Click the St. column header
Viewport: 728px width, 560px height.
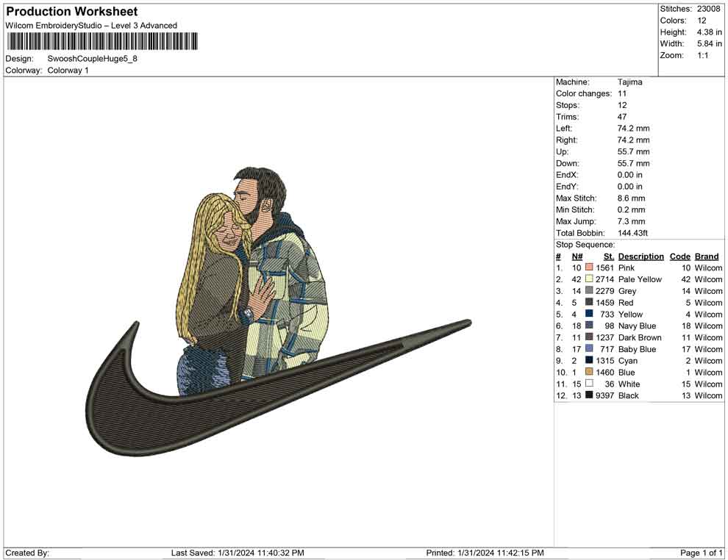point(609,256)
